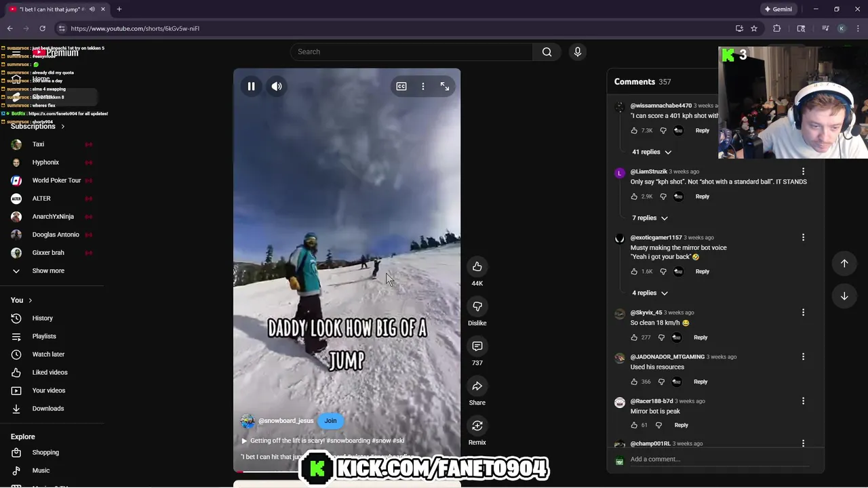Expand Show more subscriptions
The height and width of the screenshot is (488, 868).
pyautogui.click(x=51, y=271)
